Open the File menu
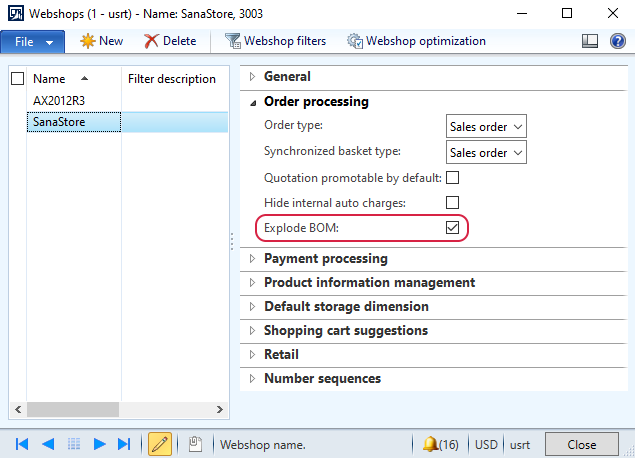 [x=33, y=42]
